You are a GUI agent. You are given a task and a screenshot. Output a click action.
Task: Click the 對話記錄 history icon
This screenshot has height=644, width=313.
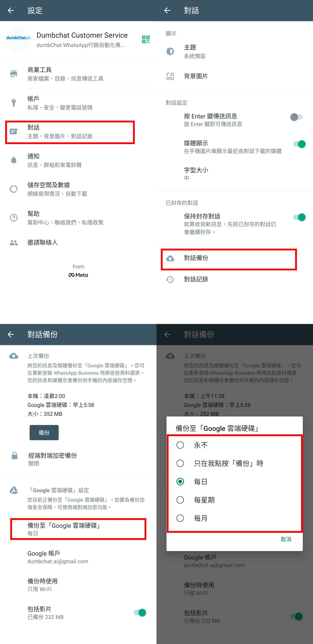click(170, 279)
